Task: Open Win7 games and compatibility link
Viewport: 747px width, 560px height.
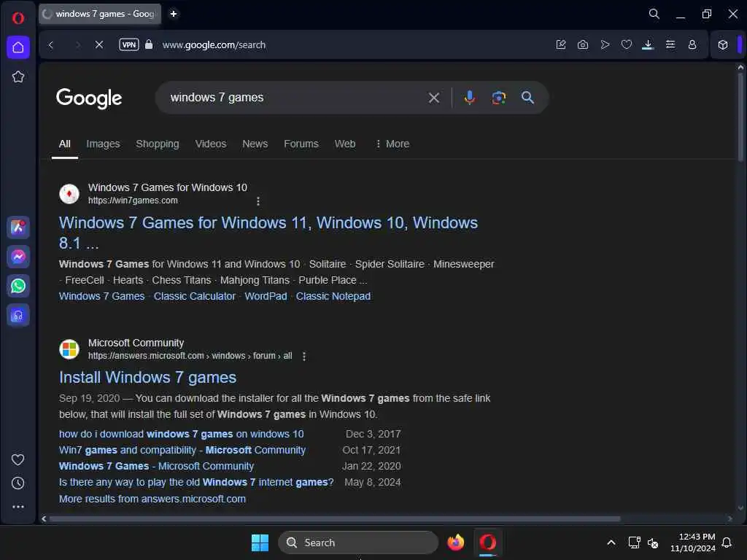Action: tap(182, 450)
